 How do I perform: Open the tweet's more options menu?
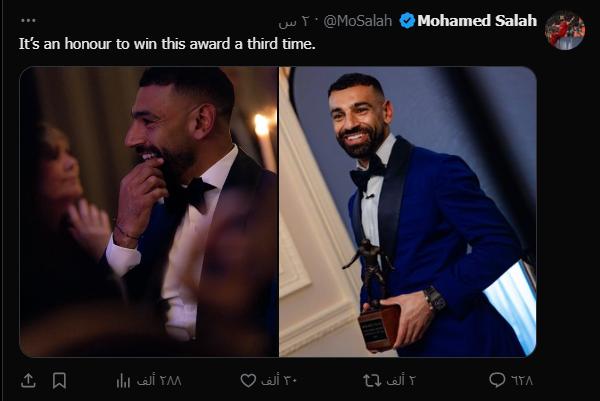click(30, 20)
